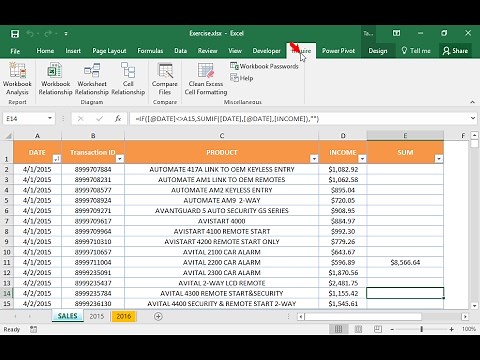This screenshot has width=480, height=360.
Task: Click zoom in plus button
Action: 451,329
